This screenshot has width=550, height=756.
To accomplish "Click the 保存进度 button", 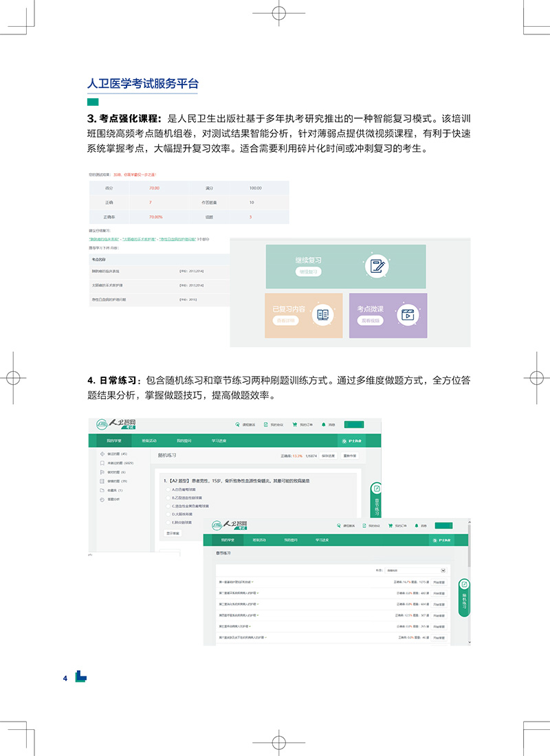I will 328,456.
